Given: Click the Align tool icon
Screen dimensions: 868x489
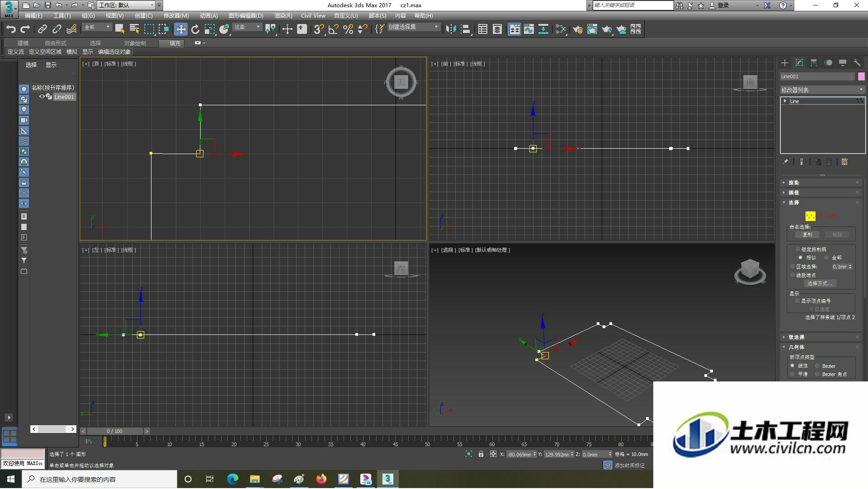Looking at the screenshot, I should (466, 29).
